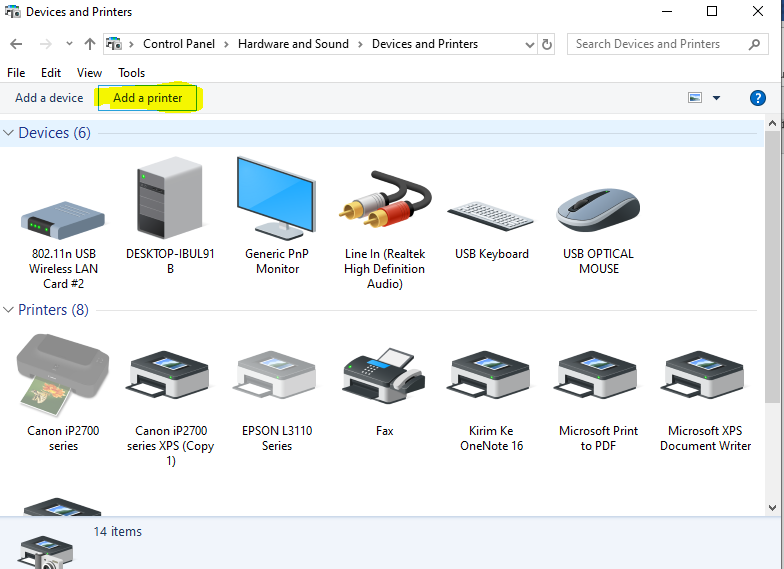
Task: Go up one level with Up arrow
Action: pos(90,44)
